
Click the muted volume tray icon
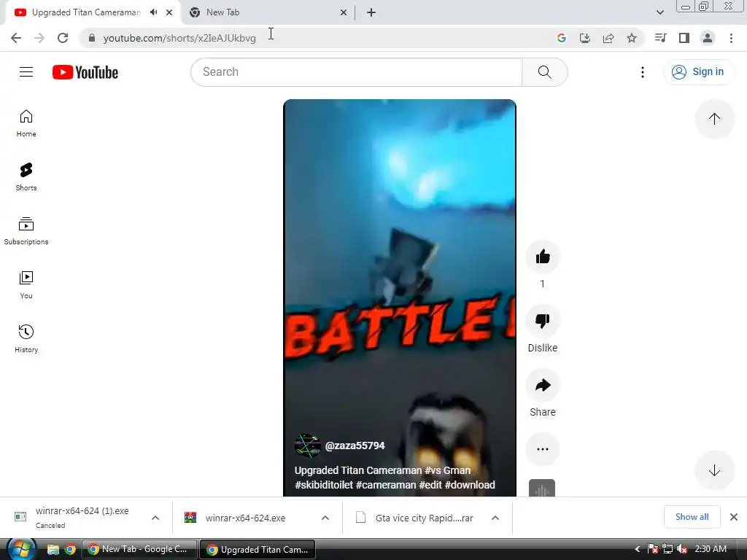682,549
